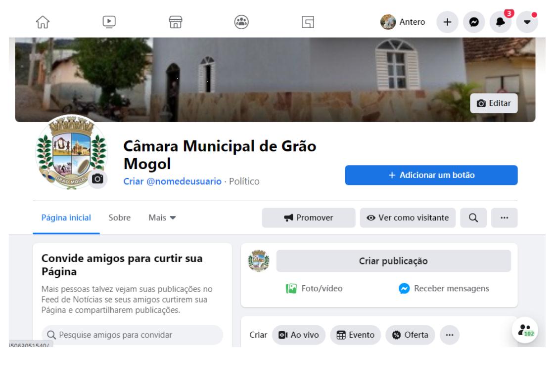Click the plus Create icon in header
Screen dimensions: 555x392
click(447, 22)
